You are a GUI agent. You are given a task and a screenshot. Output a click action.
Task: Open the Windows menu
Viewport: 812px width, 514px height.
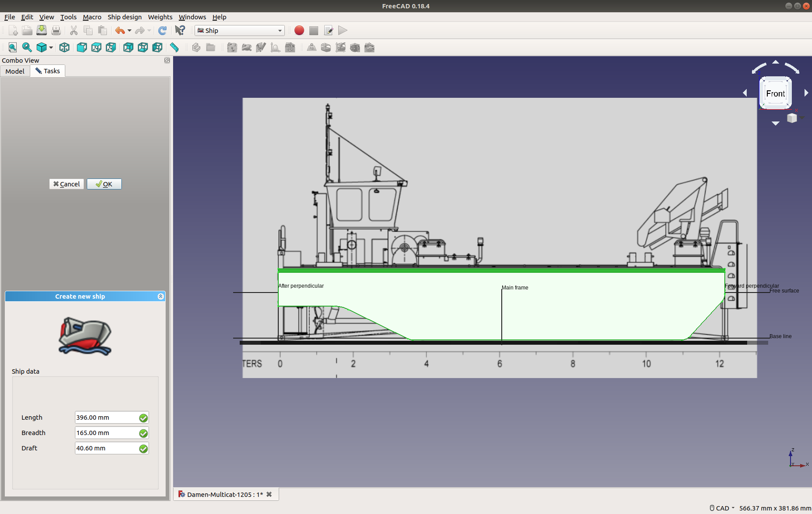coord(192,17)
